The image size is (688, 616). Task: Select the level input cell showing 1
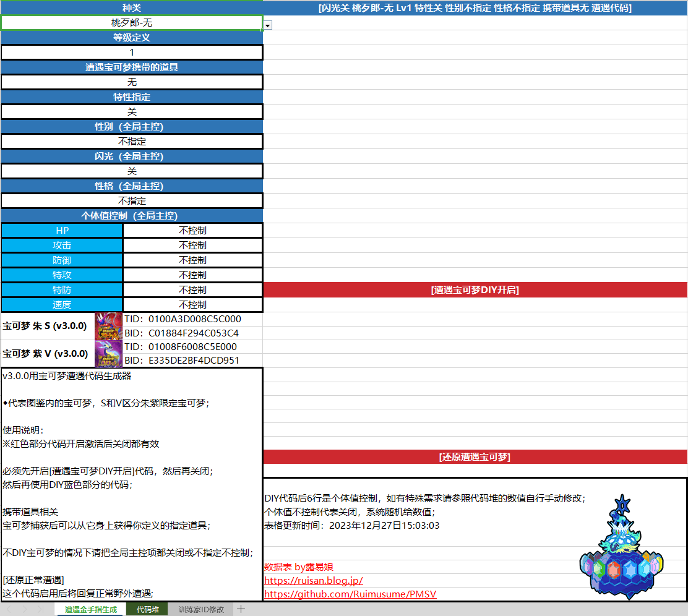tap(131, 52)
